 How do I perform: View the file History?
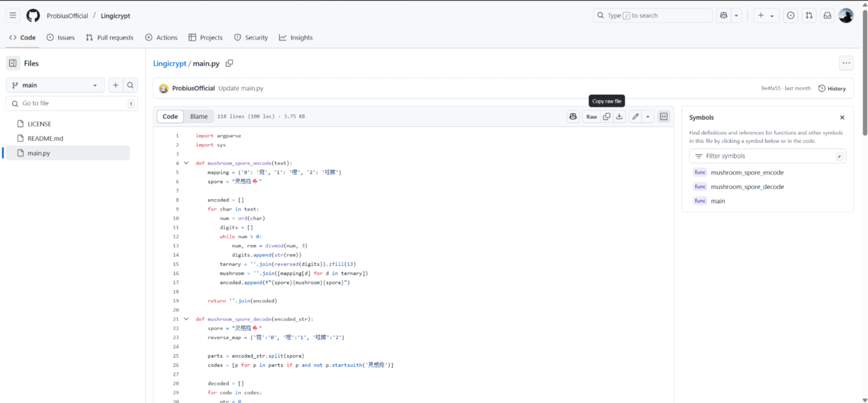832,88
